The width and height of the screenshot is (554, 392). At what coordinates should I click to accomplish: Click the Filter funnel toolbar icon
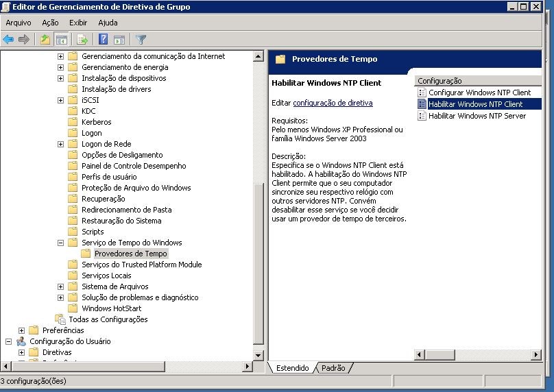[x=141, y=39]
